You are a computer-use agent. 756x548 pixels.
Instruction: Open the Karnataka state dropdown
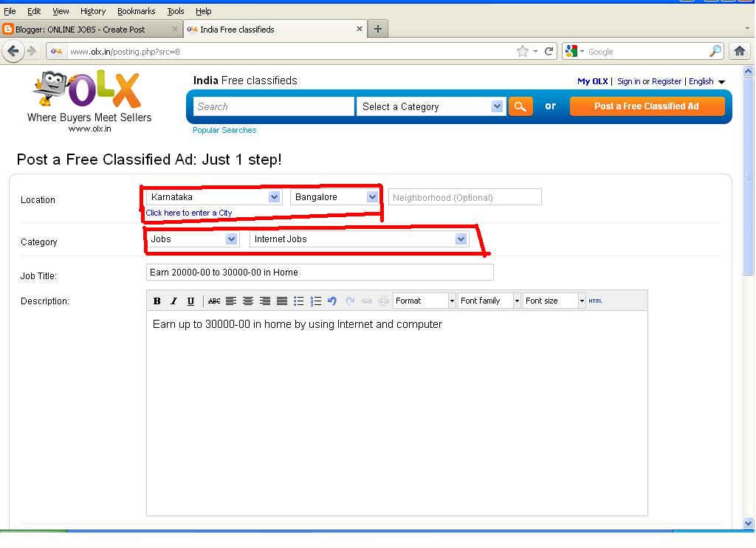point(274,197)
